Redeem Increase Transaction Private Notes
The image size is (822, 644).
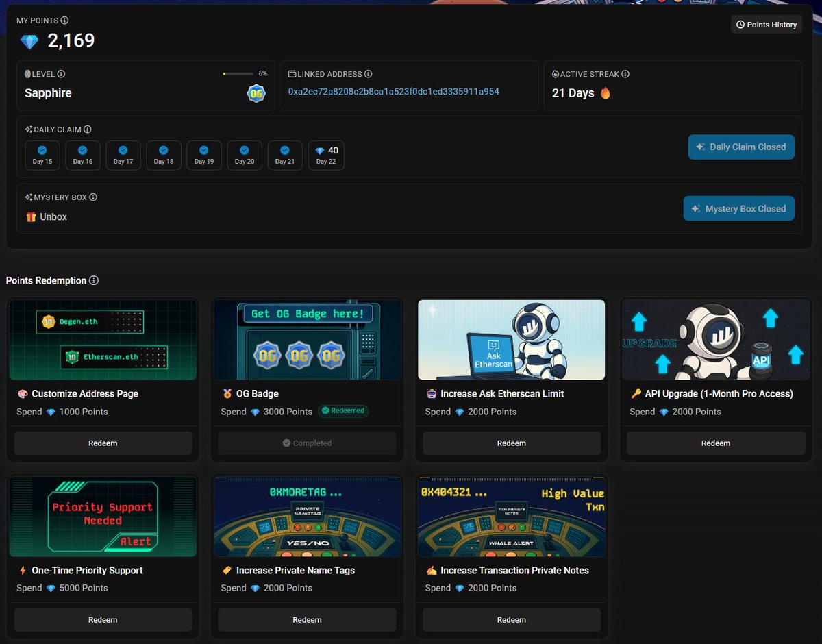point(511,620)
